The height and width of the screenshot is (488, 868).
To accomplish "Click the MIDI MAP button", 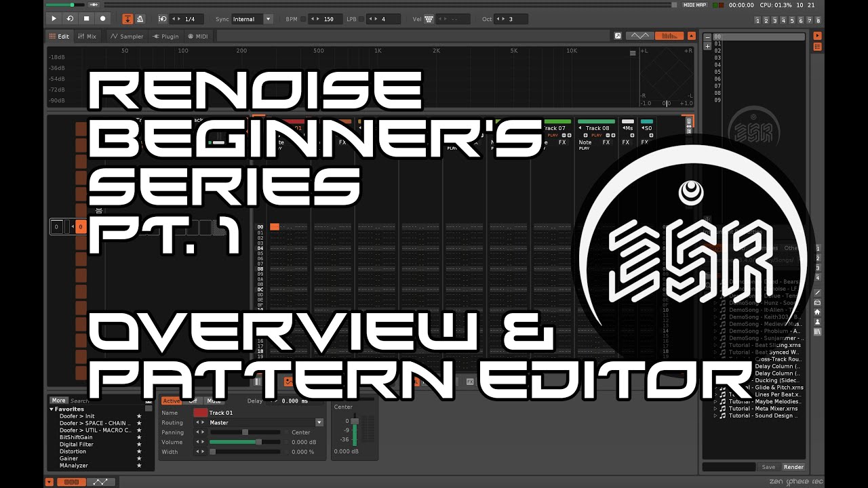I will 694,5.
